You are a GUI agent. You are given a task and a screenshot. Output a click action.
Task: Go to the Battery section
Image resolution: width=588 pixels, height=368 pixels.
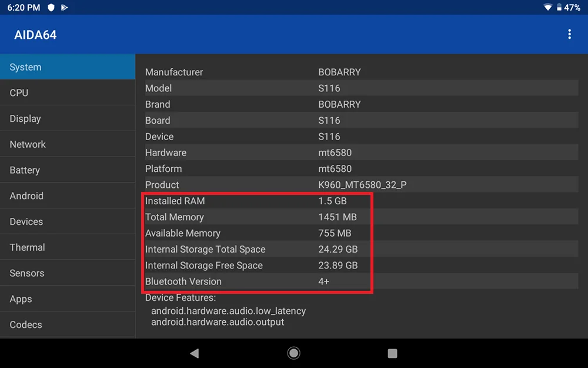(x=68, y=170)
